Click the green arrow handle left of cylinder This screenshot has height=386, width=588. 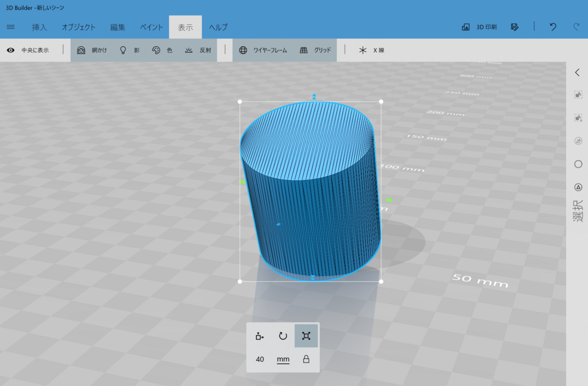242,182
